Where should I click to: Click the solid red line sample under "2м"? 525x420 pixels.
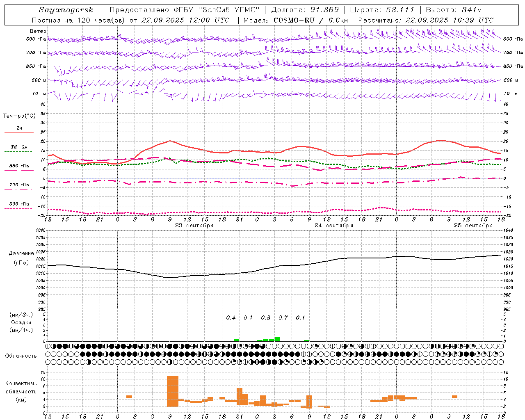point(19,133)
